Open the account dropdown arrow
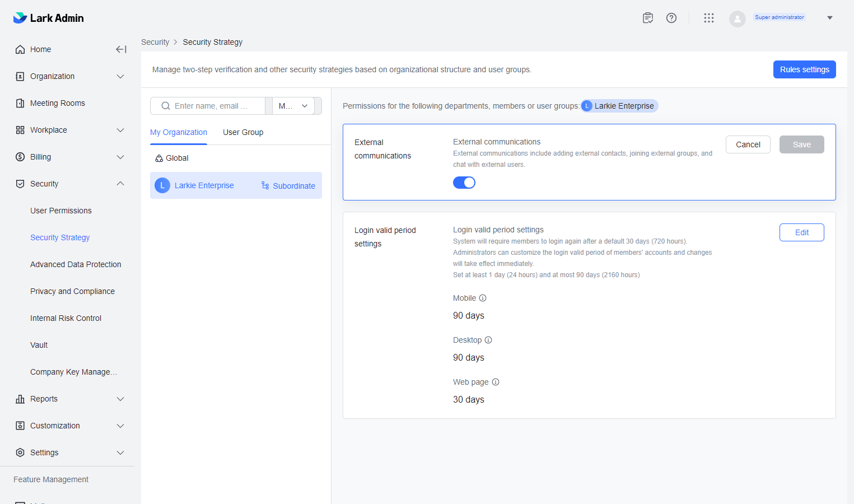This screenshot has height=504, width=854. pos(830,18)
